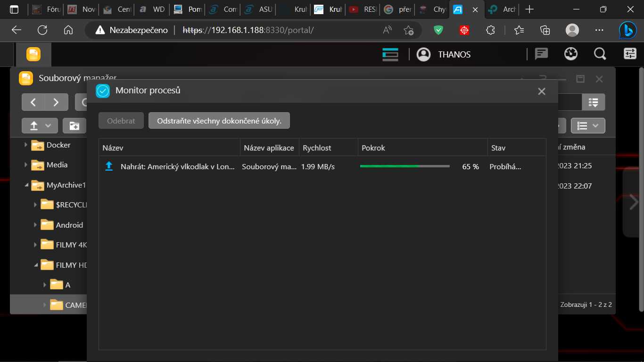The width and height of the screenshot is (644, 362).
Task: Click 'Odstraňte všechny dokončené úkoly' button
Action: [219, 121]
